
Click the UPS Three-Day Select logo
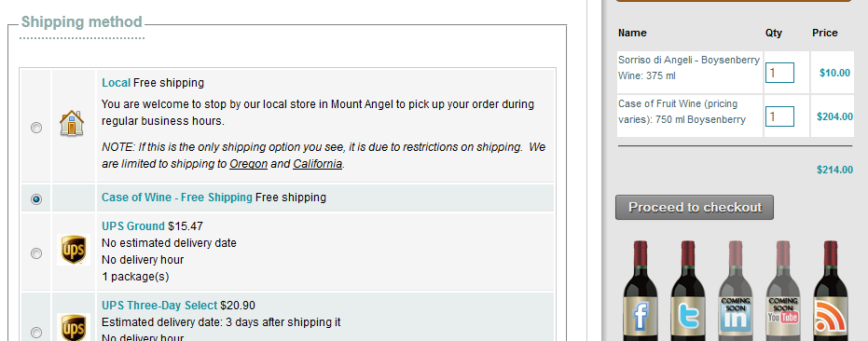(x=74, y=327)
